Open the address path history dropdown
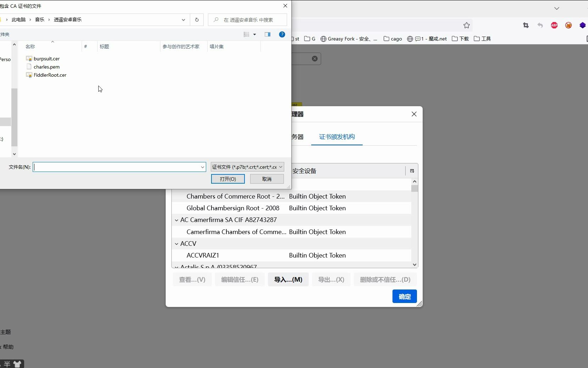Viewport: 588px width, 368px height. (x=183, y=20)
